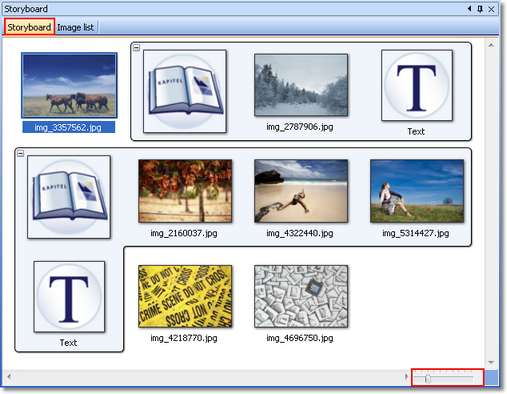Click the left arrow icon in title bar
This screenshot has width=507, height=394.
[469, 9]
